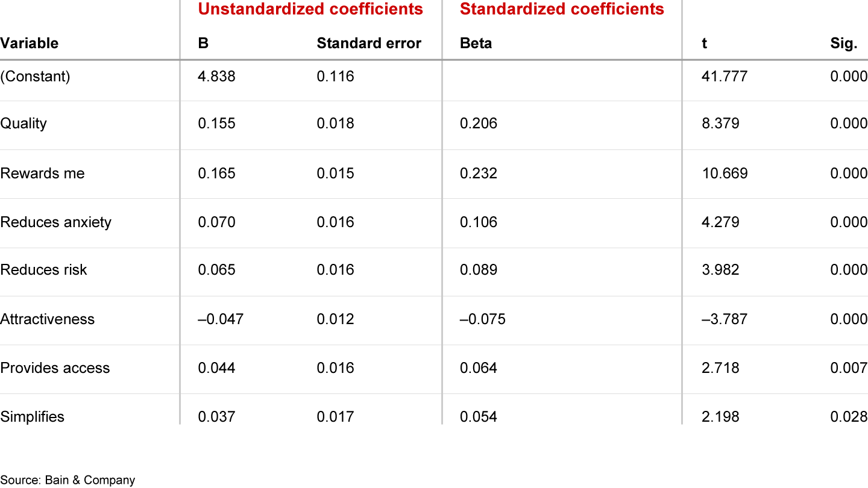
Task: Select the negative B value –0.047
Action: pyautogui.click(x=221, y=319)
